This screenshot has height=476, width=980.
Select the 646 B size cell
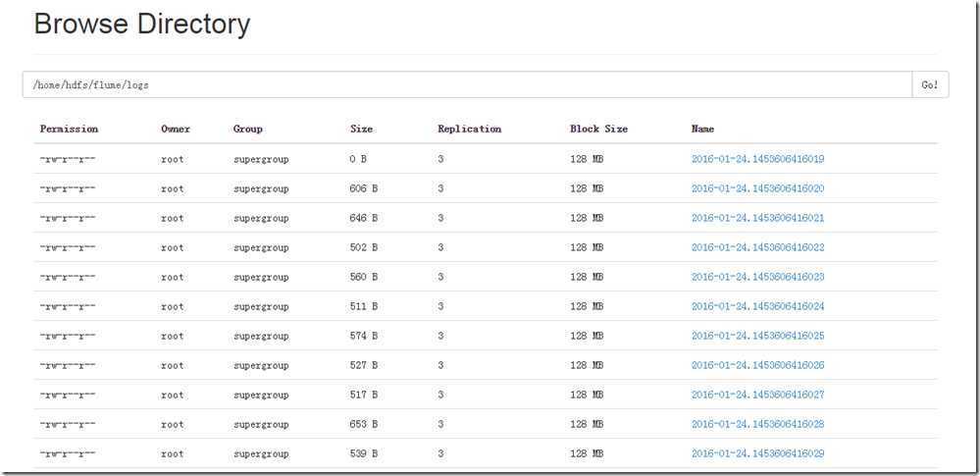tap(364, 218)
